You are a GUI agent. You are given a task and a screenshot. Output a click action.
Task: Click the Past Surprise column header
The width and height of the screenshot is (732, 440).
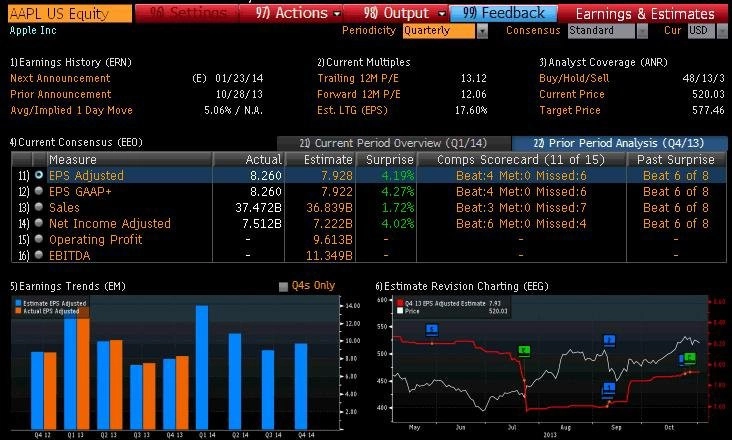coord(676,160)
